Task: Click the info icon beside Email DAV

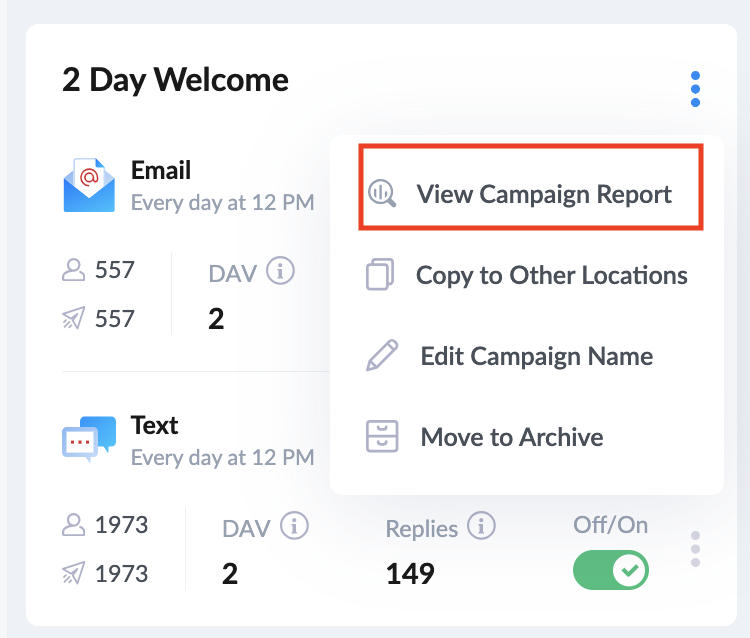Action: [281, 271]
